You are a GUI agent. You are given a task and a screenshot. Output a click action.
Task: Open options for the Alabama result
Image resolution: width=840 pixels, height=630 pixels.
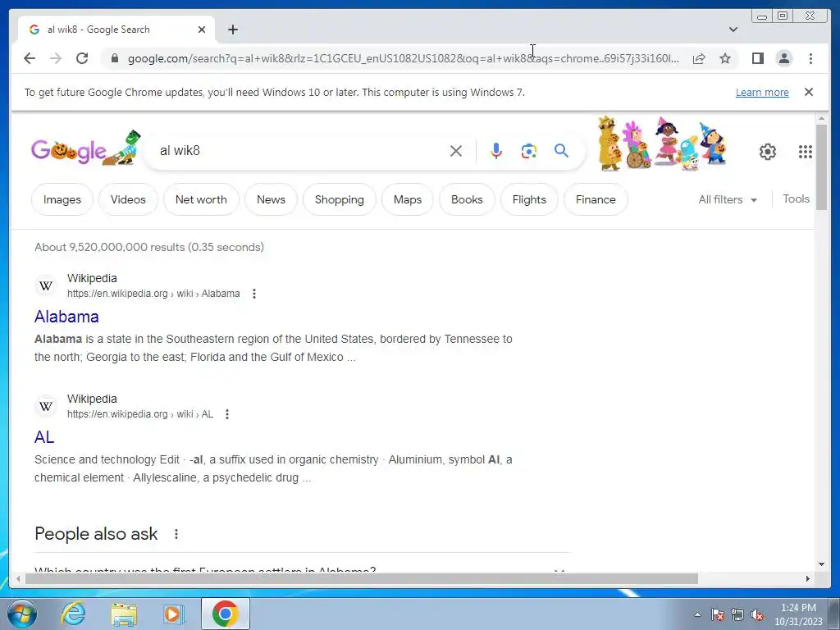[254, 294]
